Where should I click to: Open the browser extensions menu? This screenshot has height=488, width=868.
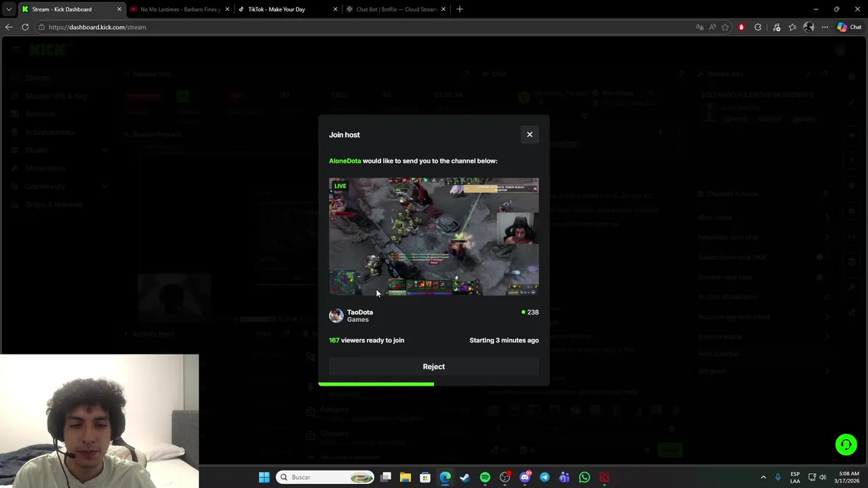pyautogui.click(x=757, y=27)
